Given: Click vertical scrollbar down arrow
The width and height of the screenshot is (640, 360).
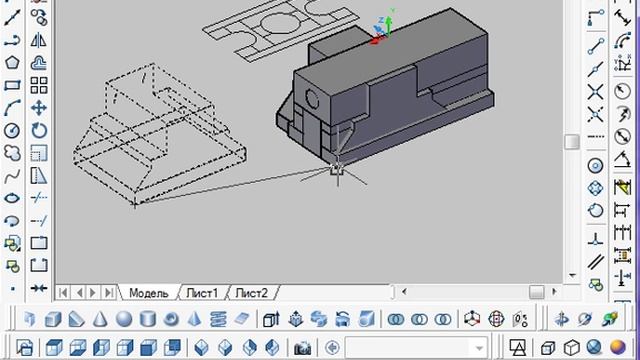Looking at the screenshot, I should point(572,276).
